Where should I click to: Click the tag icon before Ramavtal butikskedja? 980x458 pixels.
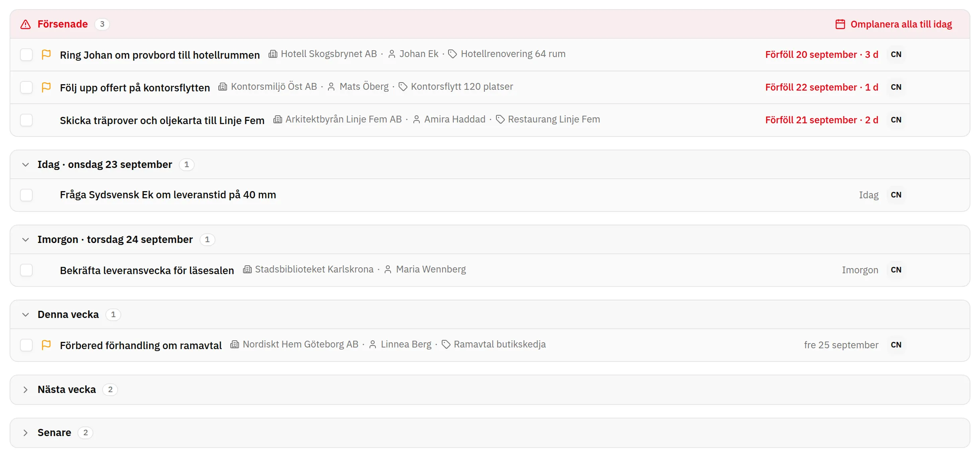[x=446, y=344]
